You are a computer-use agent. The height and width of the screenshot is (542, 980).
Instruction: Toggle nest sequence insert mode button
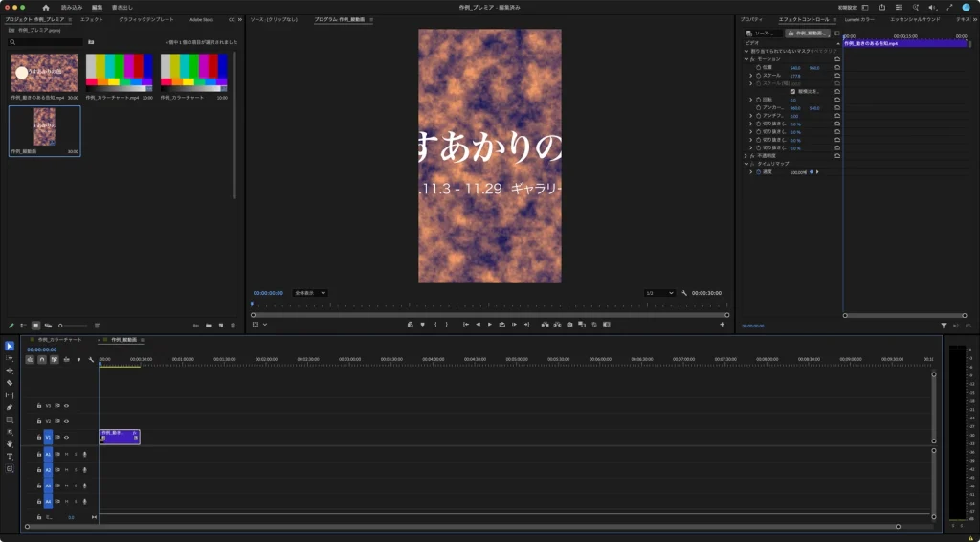[30, 359]
